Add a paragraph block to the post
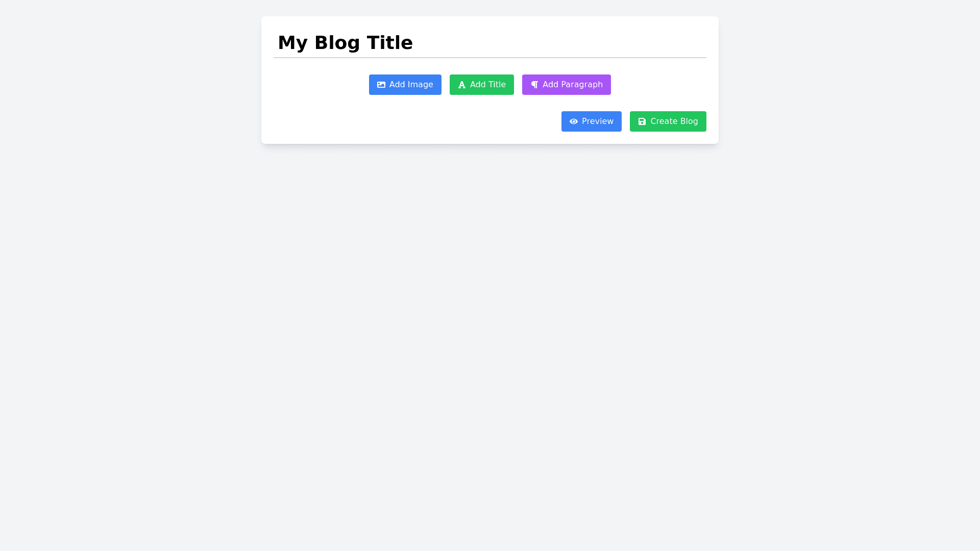 coord(566,85)
